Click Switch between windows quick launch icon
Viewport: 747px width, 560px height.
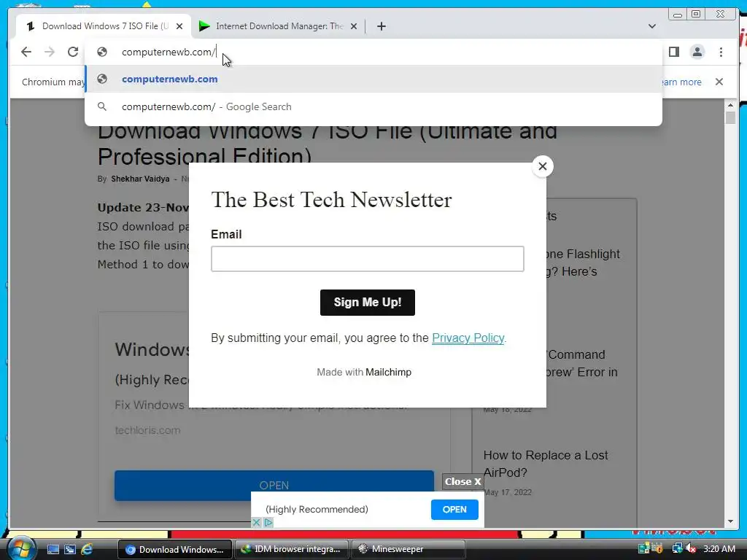pyautogui.click(x=69, y=549)
